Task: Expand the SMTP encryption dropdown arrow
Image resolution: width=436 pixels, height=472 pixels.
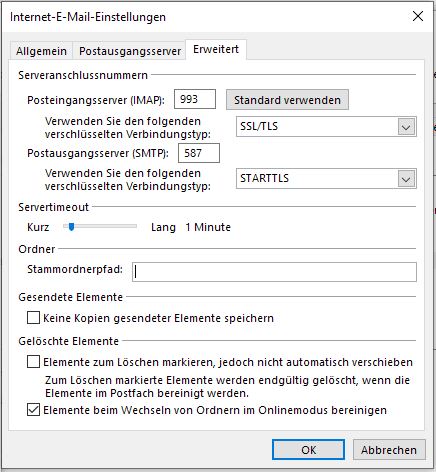Action: point(406,179)
